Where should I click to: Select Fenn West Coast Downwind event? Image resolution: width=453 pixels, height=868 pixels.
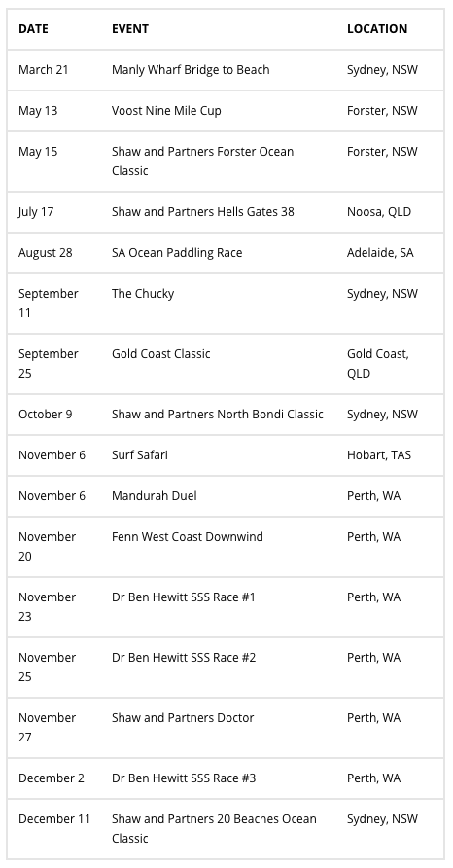coord(188,537)
